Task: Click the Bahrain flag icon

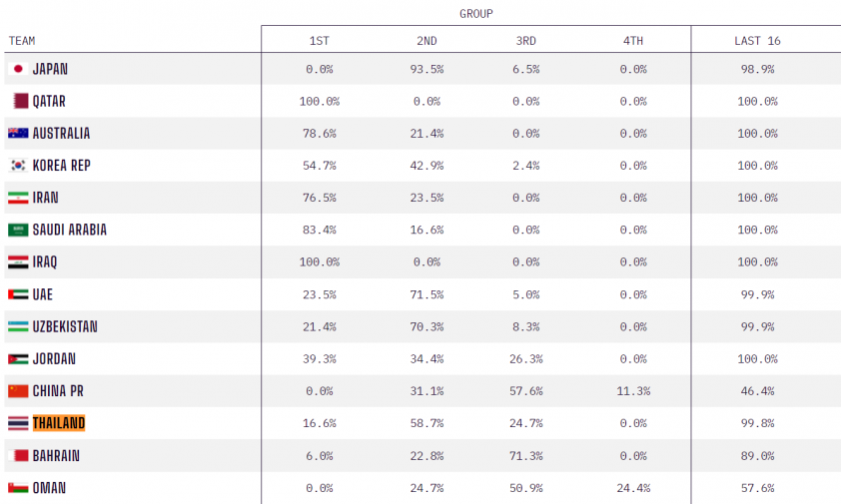Action: (x=18, y=456)
